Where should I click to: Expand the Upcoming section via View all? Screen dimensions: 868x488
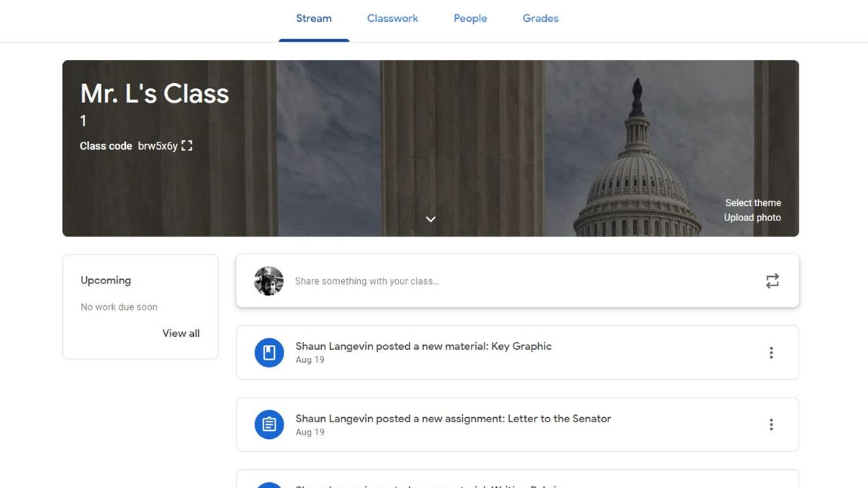pyautogui.click(x=181, y=333)
